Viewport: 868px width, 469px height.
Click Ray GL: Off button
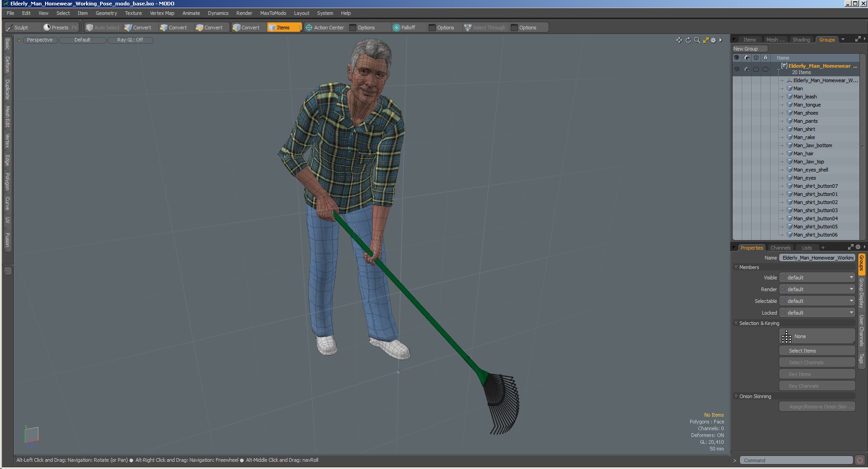click(130, 40)
